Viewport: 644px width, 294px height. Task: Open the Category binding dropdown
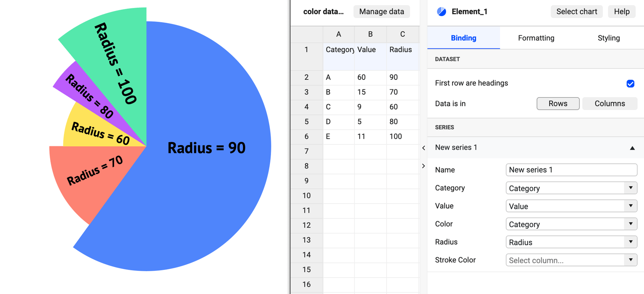tap(571, 188)
